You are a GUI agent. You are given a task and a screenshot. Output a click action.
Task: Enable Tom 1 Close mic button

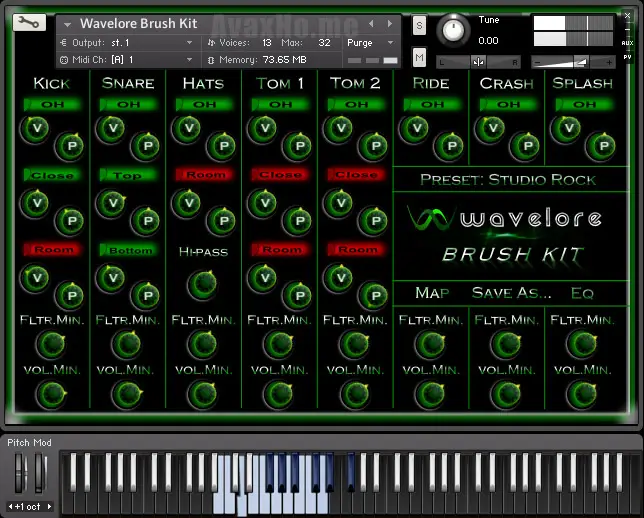tap(280, 175)
